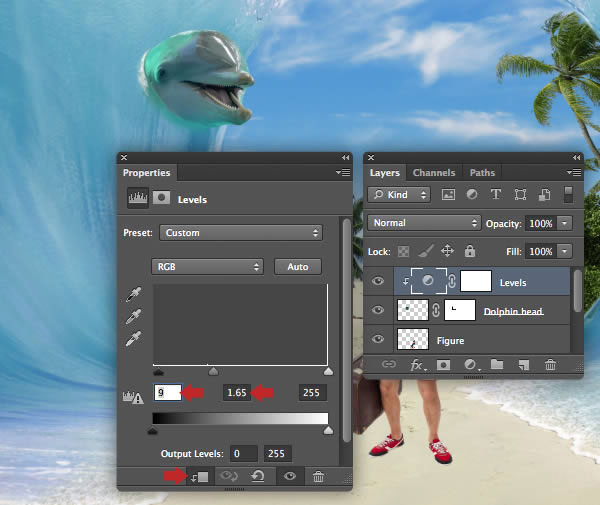This screenshot has height=505, width=600.
Task: Filter layers by smart objects
Action: [545, 195]
